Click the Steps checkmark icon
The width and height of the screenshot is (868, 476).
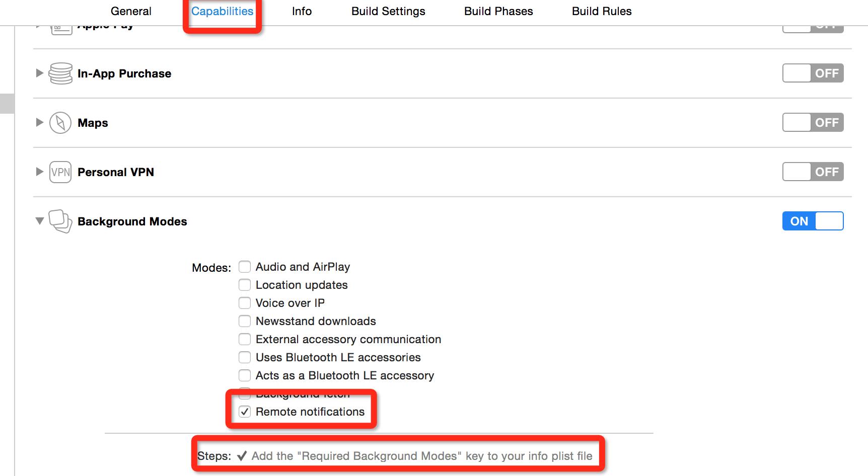(242, 456)
